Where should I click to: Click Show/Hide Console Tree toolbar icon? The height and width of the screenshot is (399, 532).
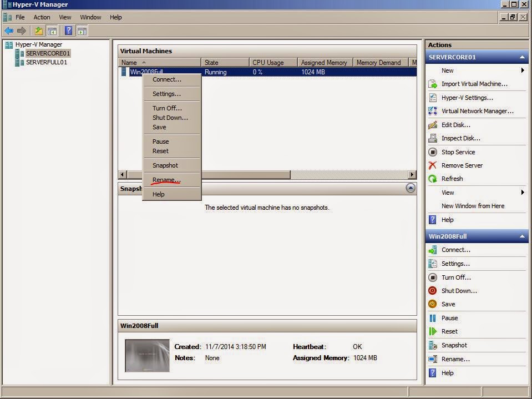(52, 31)
